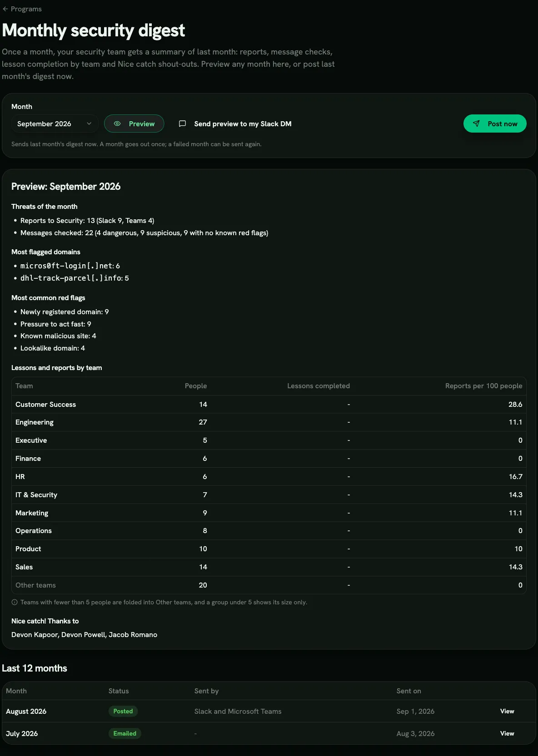The image size is (538, 756).
Task: Click the July 2026 month cell
Action: pyautogui.click(x=22, y=734)
